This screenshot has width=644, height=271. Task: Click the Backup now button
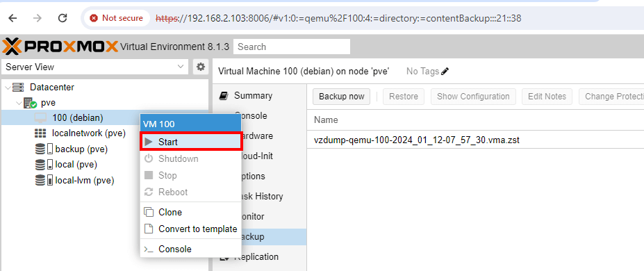tap(341, 97)
